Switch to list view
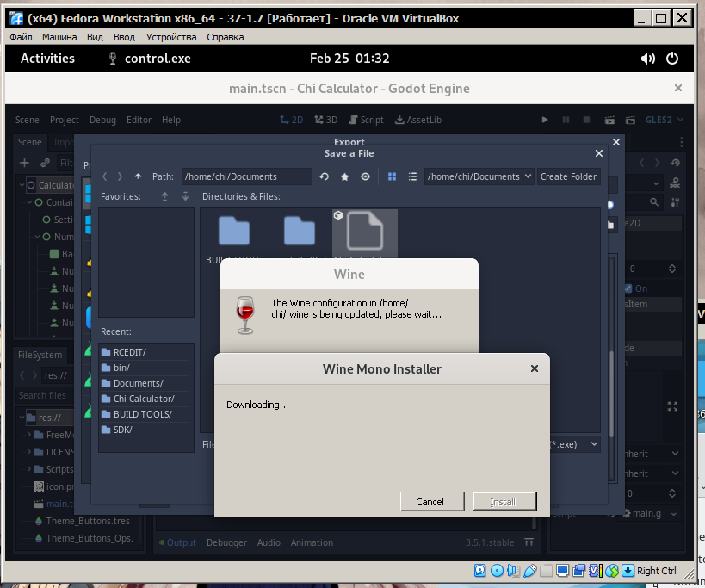This screenshot has width=705, height=588. click(x=412, y=176)
